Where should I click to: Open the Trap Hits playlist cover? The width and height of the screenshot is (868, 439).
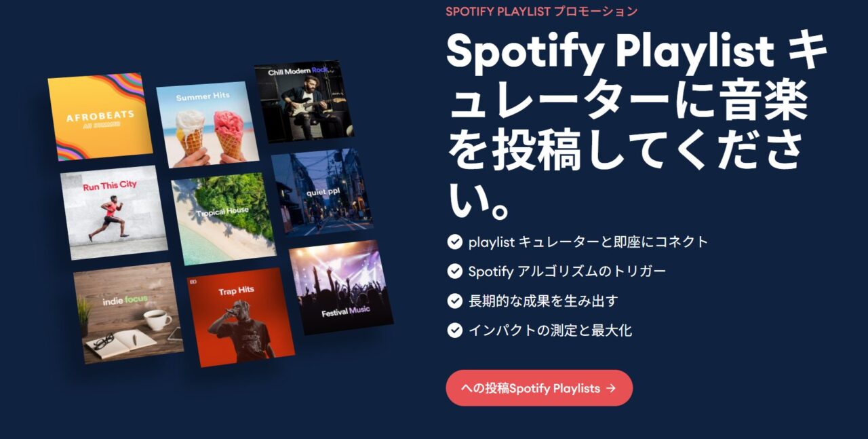(241, 317)
